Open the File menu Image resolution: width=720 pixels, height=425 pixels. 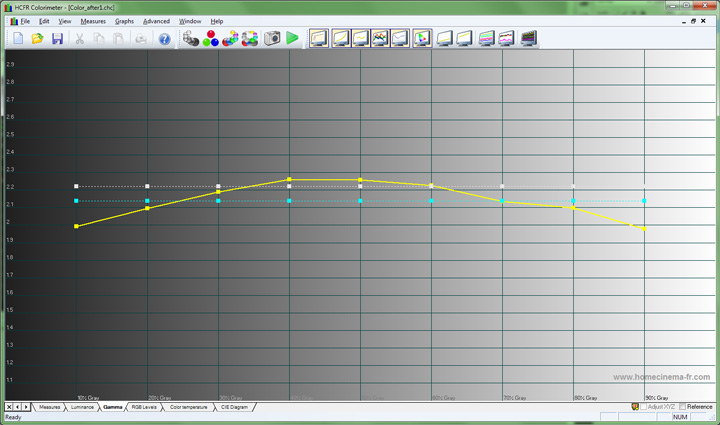25,21
